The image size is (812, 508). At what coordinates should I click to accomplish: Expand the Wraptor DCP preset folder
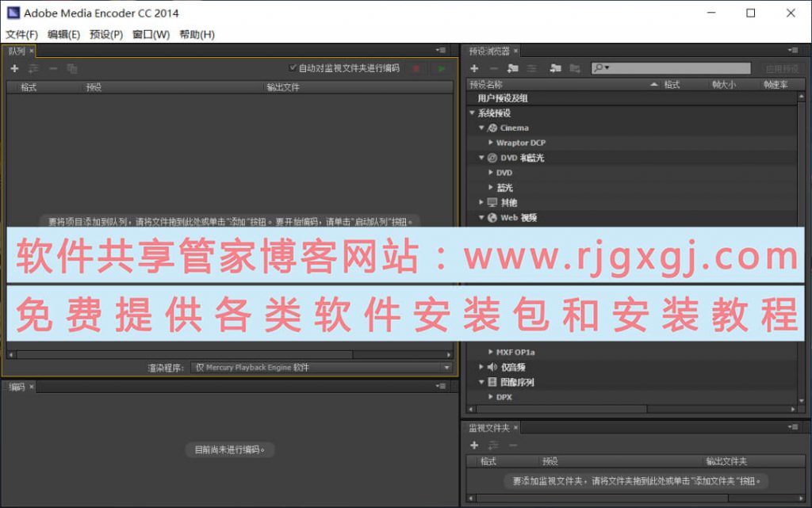click(x=490, y=143)
